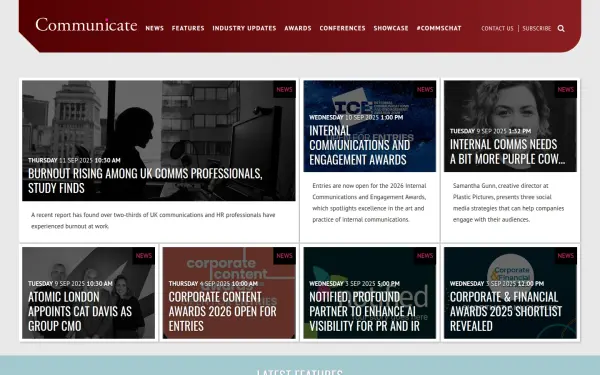
Task: Click the NEWS tag on Purple Cow card
Action: [x=566, y=90]
